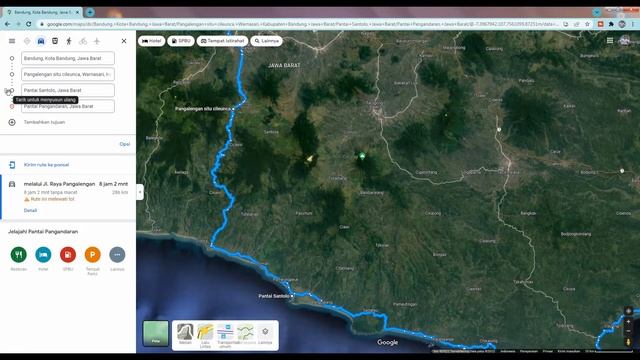
Task: Select the route via Jl. Raya Pangalengan
Action: [x=69, y=197]
